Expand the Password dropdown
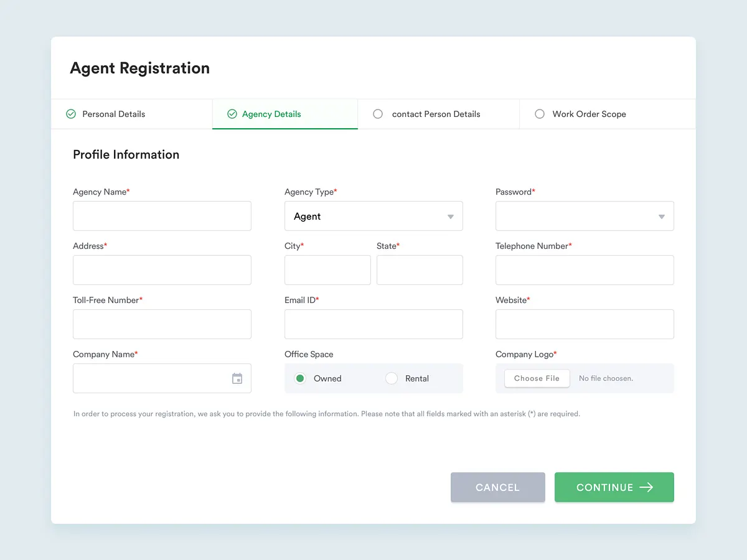The height and width of the screenshot is (560, 747). pos(585,216)
